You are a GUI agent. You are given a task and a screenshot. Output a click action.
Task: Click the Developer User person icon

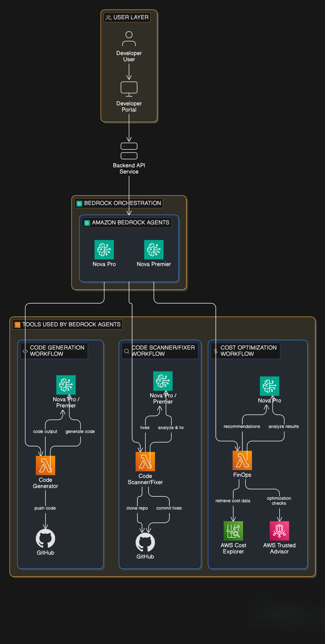click(129, 39)
